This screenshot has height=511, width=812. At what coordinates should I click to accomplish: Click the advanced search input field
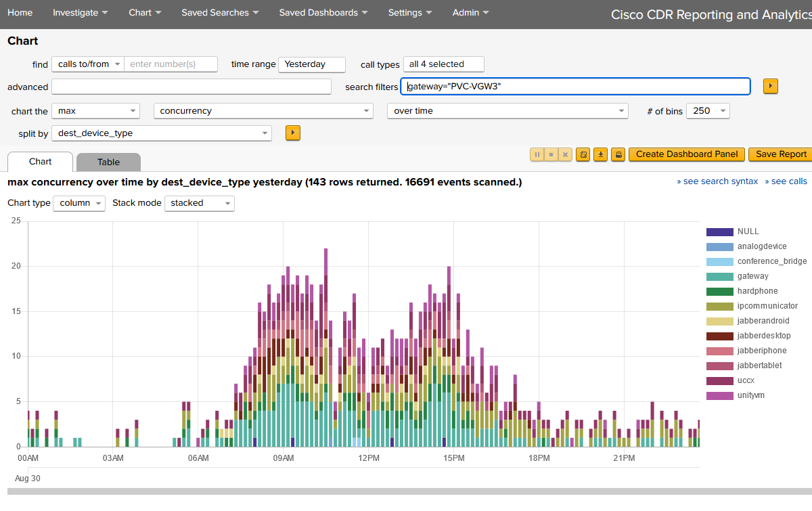pyautogui.click(x=191, y=86)
